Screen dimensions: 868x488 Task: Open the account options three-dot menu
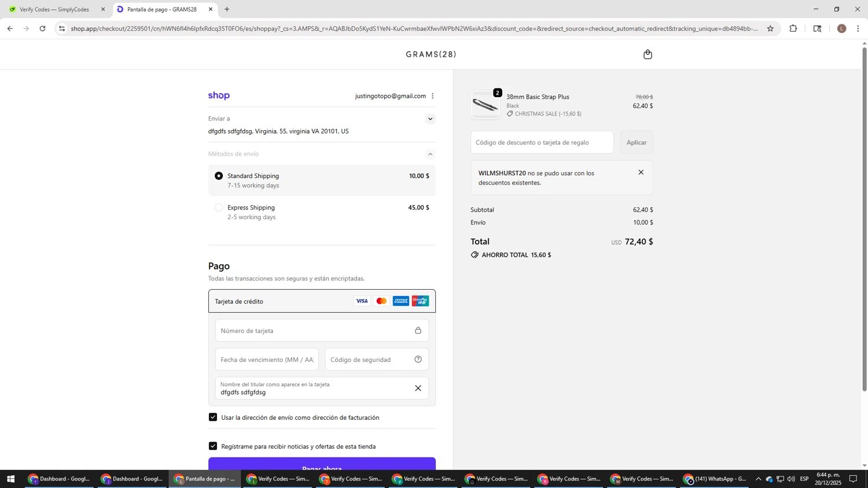point(432,96)
